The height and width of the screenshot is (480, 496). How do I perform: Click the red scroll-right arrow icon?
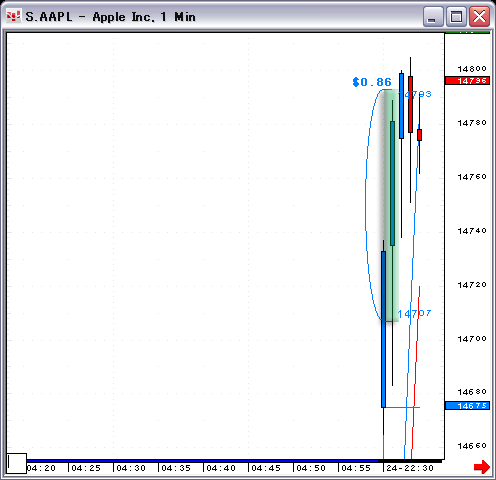(x=482, y=467)
